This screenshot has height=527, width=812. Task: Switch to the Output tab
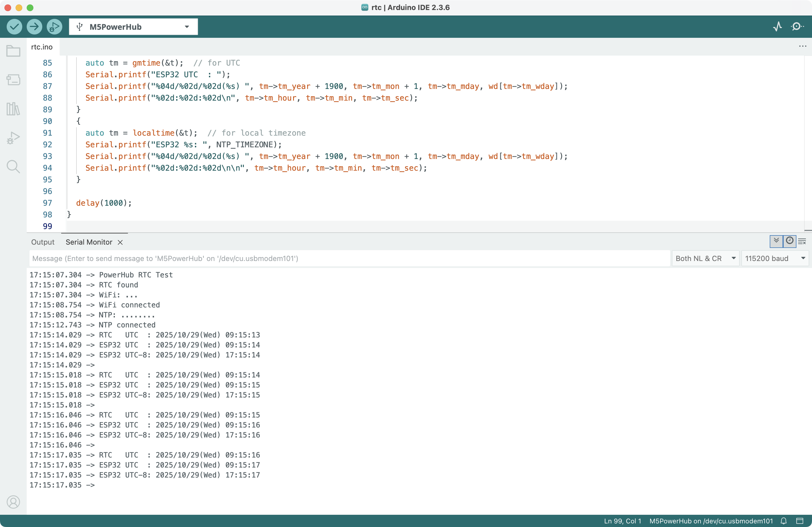pyautogui.click(x=43, y=242)
